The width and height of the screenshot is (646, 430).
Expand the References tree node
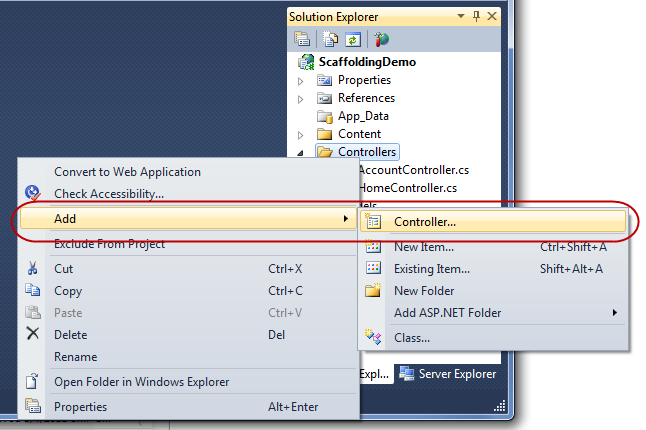click(x=301, y=99)
